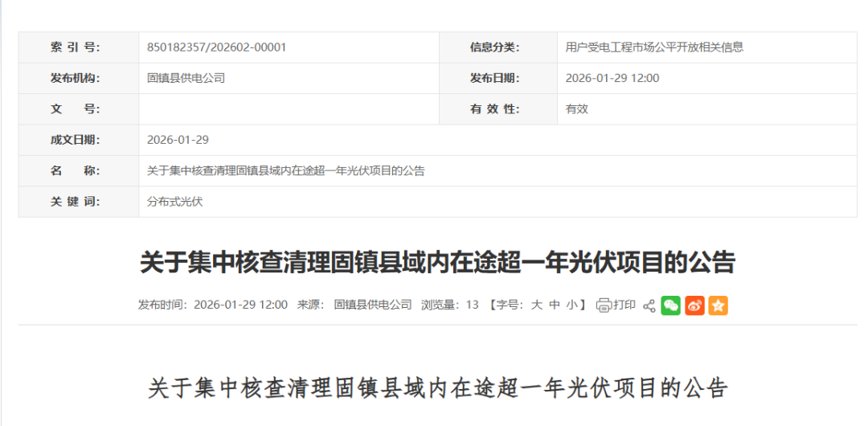The width and height of the screenshot is (868, 426).
Task: Set font size to medium (中)
Action: click(555, 305)
